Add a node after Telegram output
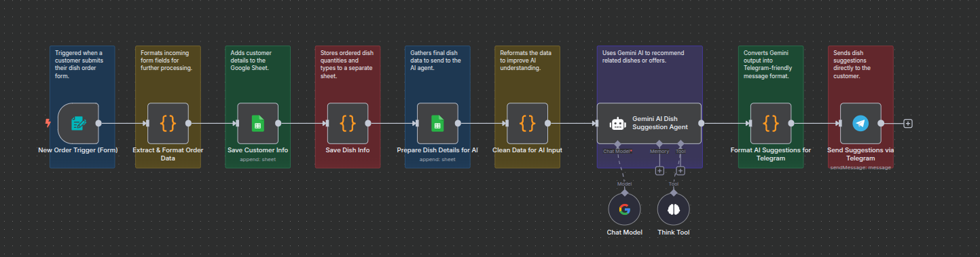 click(x=908, y=123)
